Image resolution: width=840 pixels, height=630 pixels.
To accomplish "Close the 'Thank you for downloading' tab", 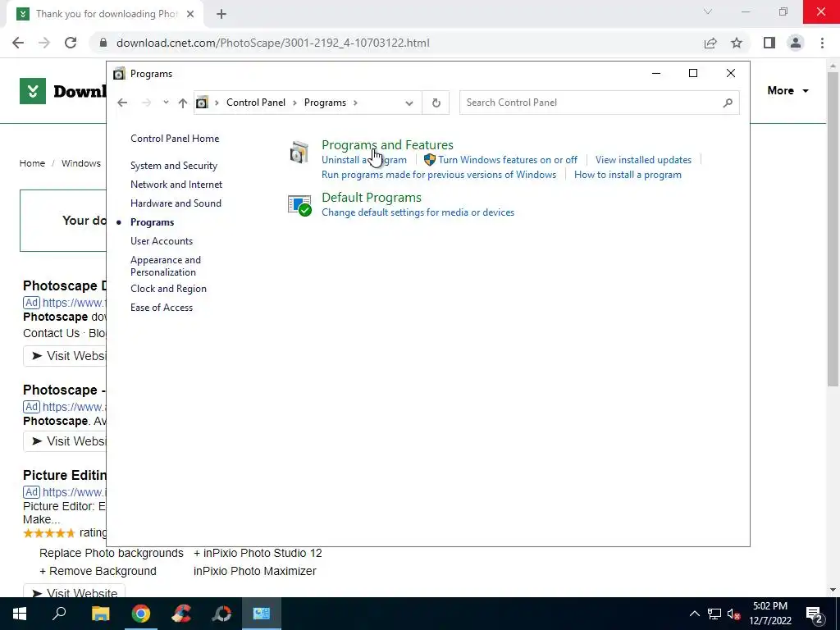I will 190,14.
